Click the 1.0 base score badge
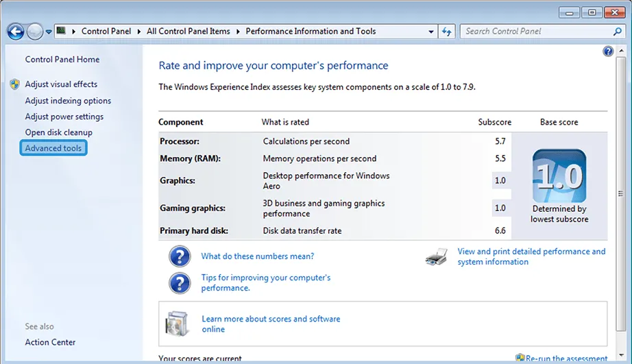 click(x=559, y=175)
